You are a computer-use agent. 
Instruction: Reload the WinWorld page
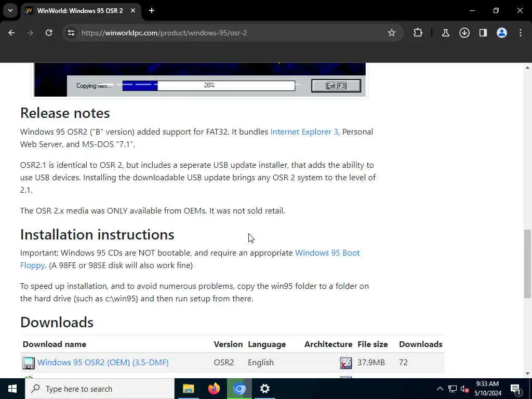coord(49,33)
